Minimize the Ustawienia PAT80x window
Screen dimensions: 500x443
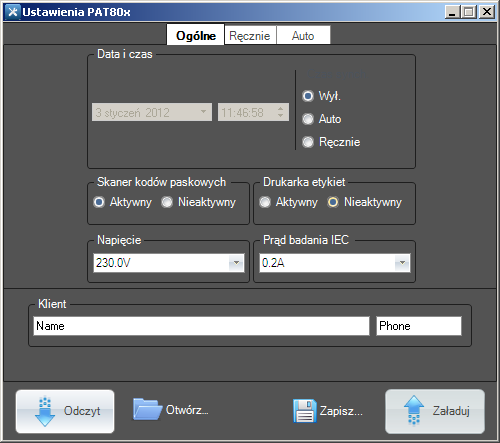[x=452, y=12]
